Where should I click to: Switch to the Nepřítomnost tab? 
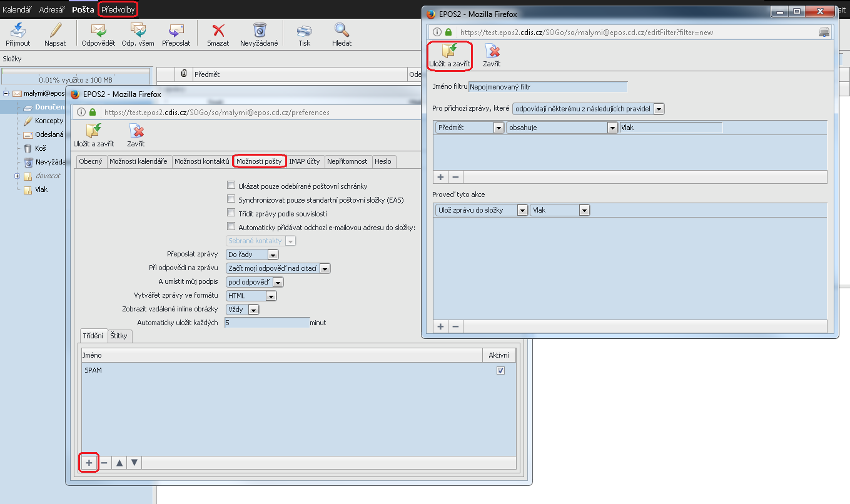tap(347, 161)
